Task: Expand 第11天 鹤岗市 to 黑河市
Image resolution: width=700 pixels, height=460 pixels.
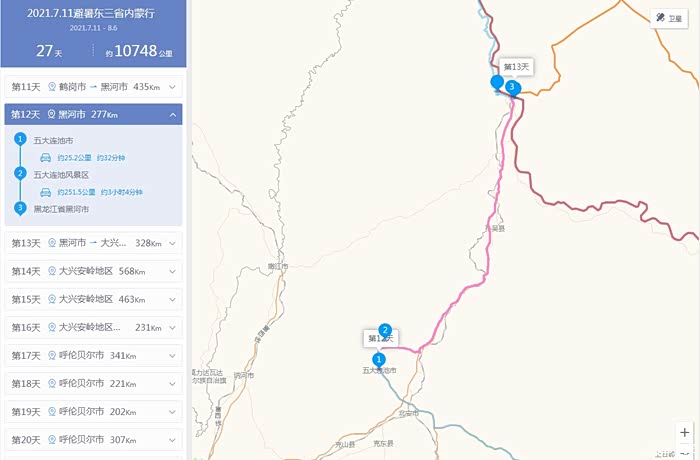Action: (x=93, y=87)
